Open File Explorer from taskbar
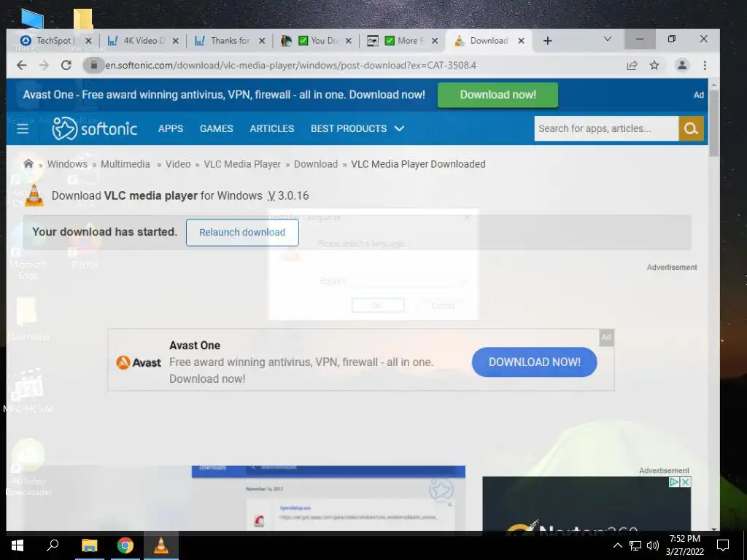Viewport: 747px width, 560px height. [89, 545]
